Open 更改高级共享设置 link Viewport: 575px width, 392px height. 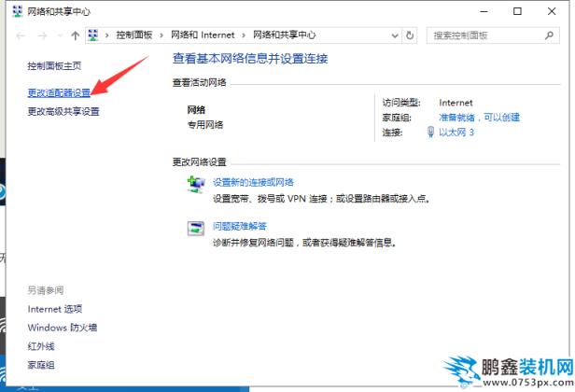tap(63, 111)
